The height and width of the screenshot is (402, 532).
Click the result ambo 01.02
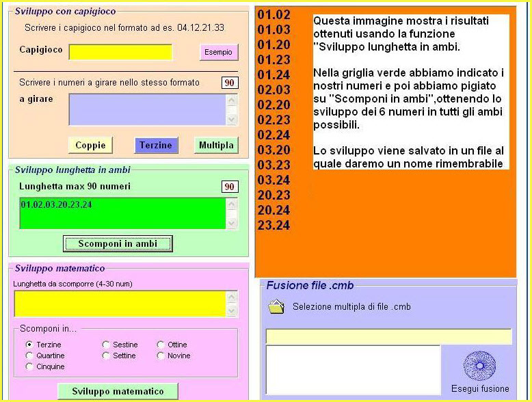pyautogui.click(x=274, y=14)
